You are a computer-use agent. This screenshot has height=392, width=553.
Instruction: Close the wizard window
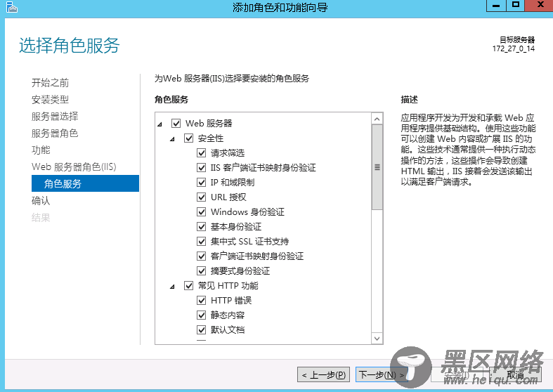click(539, 6)
